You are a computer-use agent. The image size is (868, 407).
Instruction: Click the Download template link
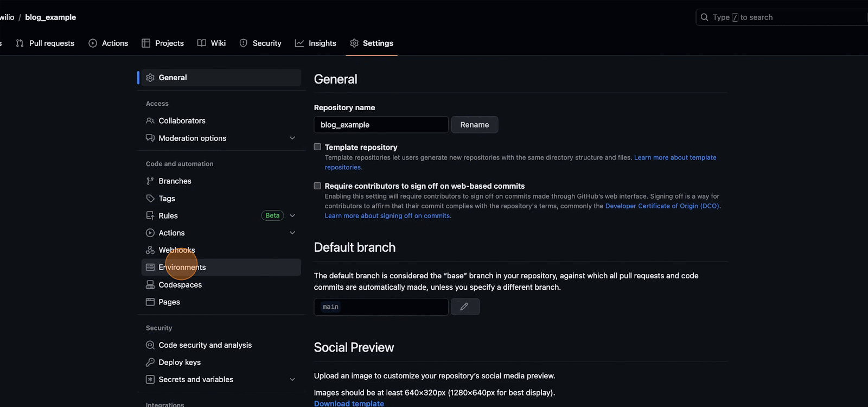pos(349,403)
